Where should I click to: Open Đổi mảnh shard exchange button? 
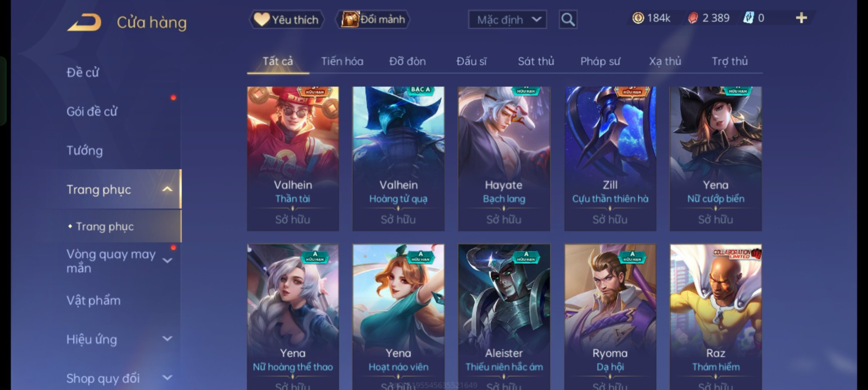[373, 19]
